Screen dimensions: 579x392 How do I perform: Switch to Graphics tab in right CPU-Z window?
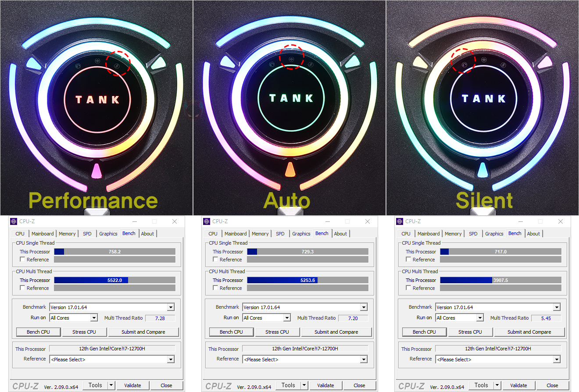tap(494, 234)
